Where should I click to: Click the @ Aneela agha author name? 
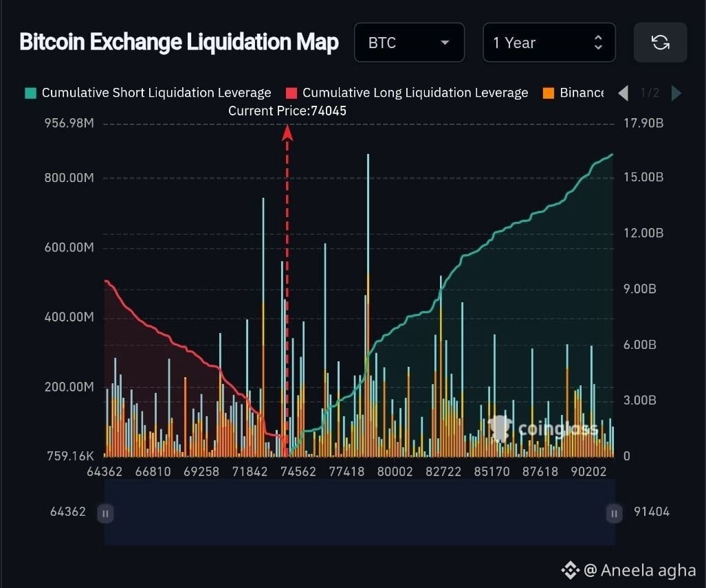point(640,570)
